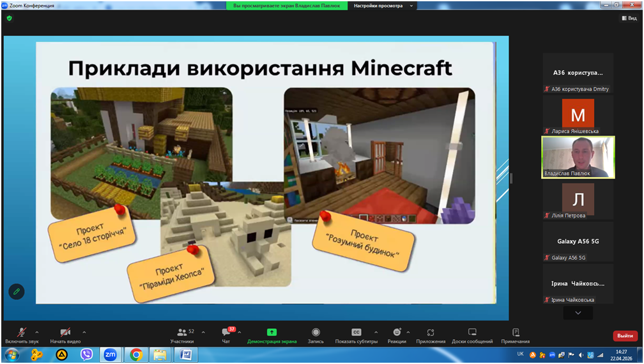Screen dimensions: 644x364
Task: Click the green Демонстрация экрана share icon
Action: point(272,333)
